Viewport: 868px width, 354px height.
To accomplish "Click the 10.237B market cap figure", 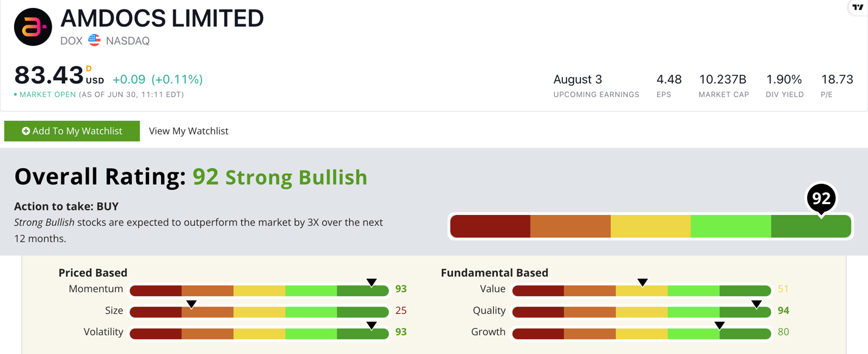I will click(723, 80).
